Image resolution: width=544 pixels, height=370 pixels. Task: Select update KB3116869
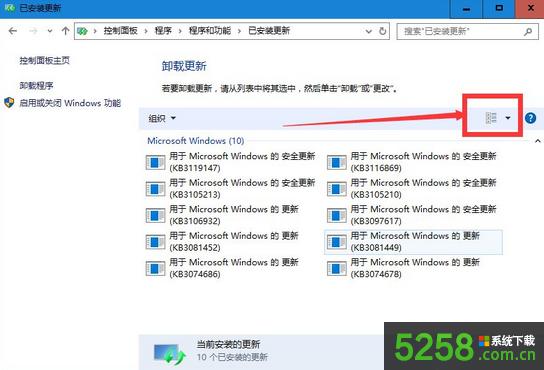coord(412,162)
